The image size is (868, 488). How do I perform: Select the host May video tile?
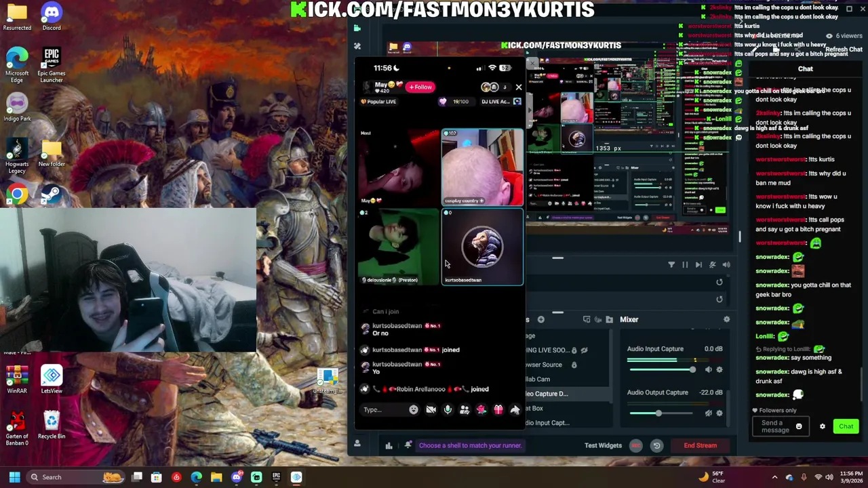(399, 167)
